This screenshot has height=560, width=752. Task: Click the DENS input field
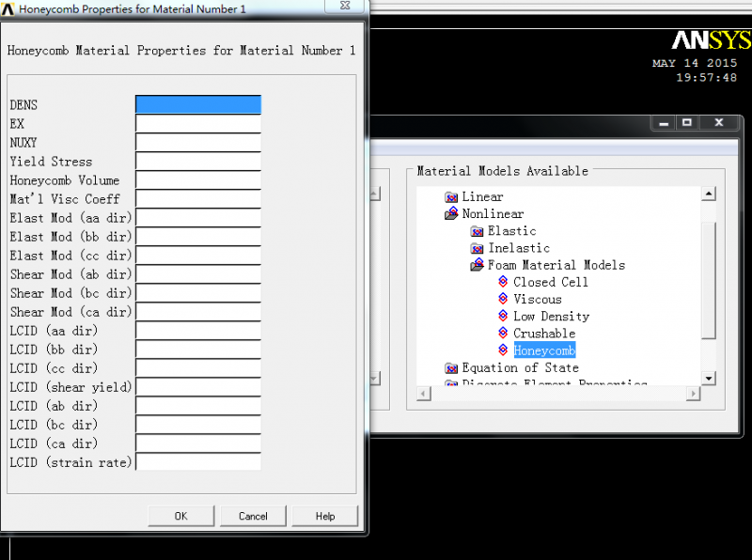tap(198, 104)
